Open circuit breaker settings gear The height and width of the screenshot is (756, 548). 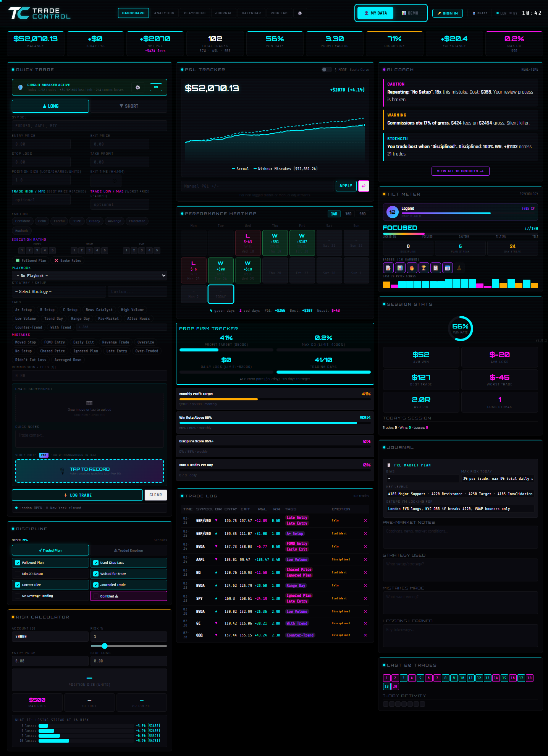[138, 87]
